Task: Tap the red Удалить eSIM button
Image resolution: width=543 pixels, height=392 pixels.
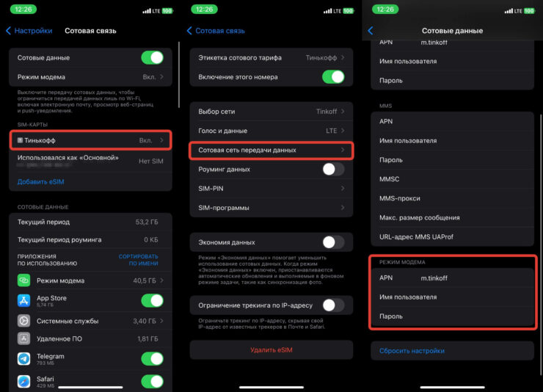Action: [x=271, y=349]
